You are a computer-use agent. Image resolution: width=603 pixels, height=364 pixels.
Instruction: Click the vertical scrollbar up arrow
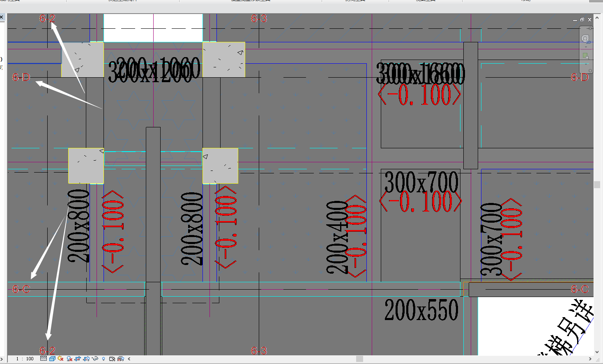coord(597,18)
